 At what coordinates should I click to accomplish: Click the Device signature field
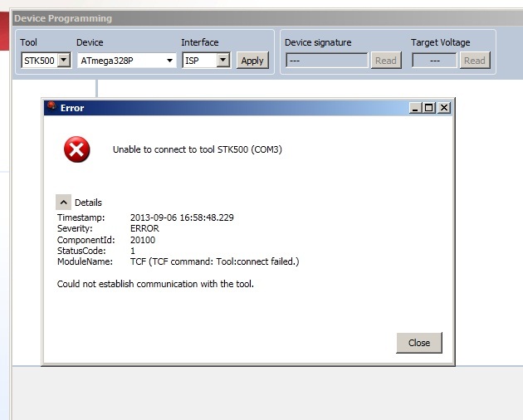[x=327, y=61]
